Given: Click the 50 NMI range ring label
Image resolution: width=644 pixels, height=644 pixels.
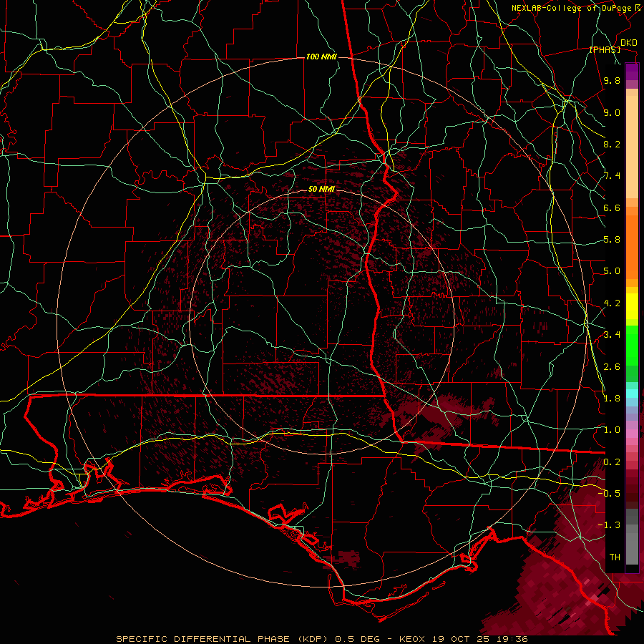Looking at the screenshot, I should pyautogui.click(x=321, y=189).
